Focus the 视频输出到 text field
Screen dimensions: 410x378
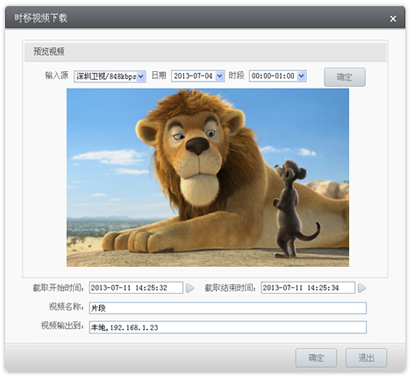click(x=228, y=327)
